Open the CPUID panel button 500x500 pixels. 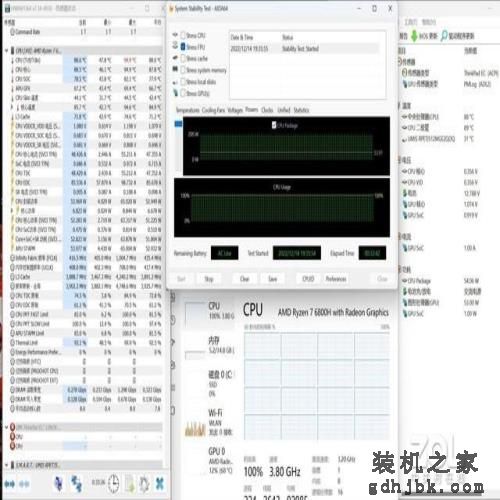click(308, 279)
